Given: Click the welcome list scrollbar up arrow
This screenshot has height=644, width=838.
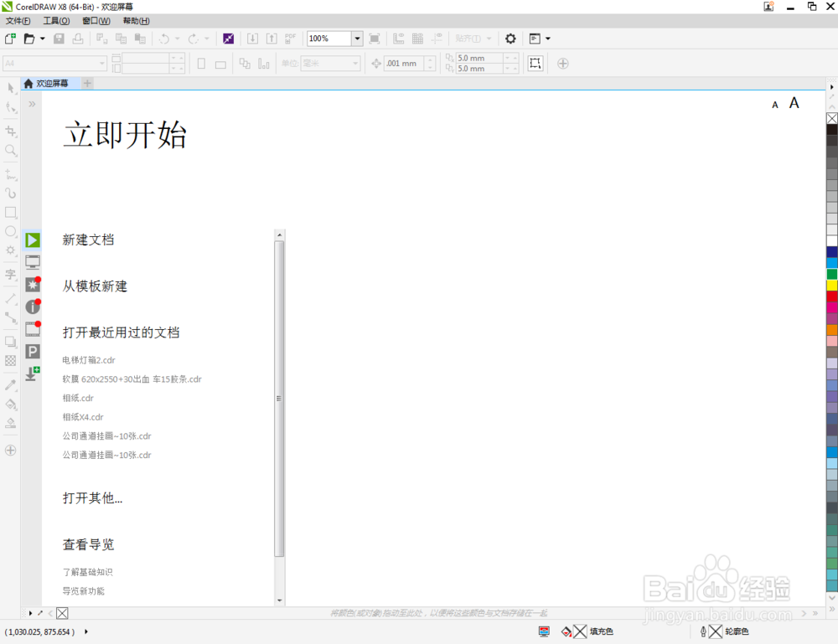Looking at the screenshot, I should pyautogui.click(x=280, y=235).
